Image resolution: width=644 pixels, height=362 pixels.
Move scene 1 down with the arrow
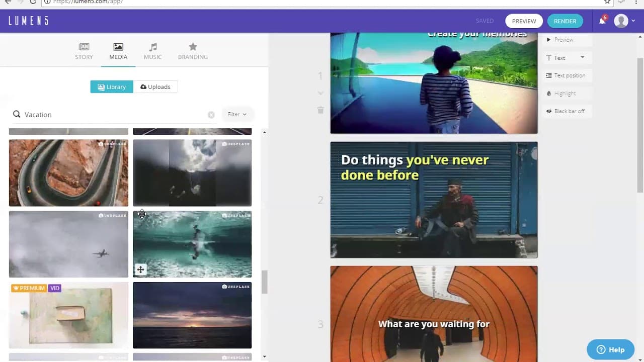[320, 93]
